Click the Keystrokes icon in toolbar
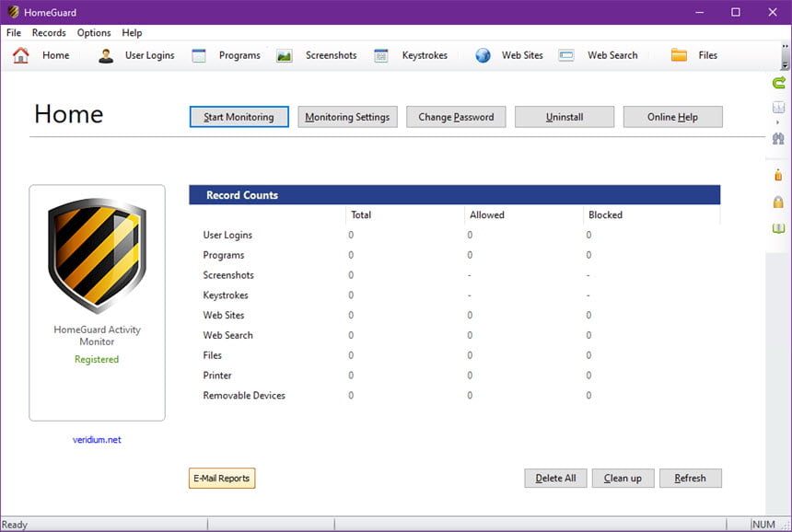The height and width of the screenshot is (532, 792). pos(381,55)
